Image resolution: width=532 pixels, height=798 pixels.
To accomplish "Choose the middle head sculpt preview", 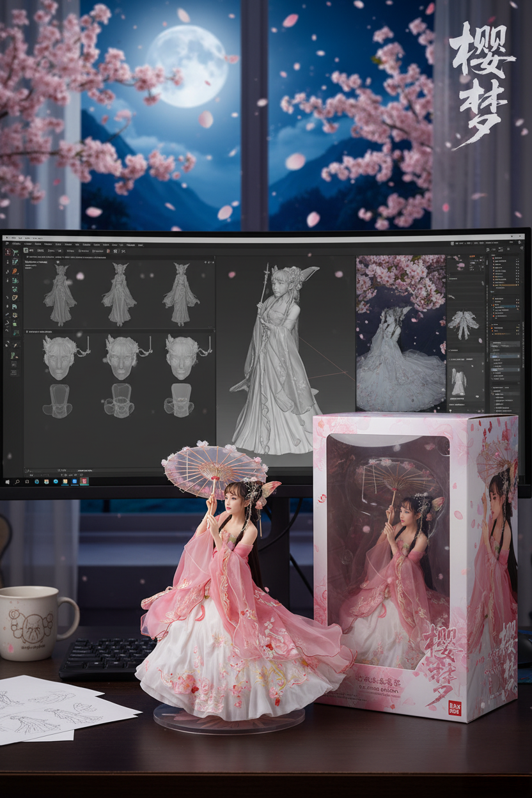I will (123, 357).
